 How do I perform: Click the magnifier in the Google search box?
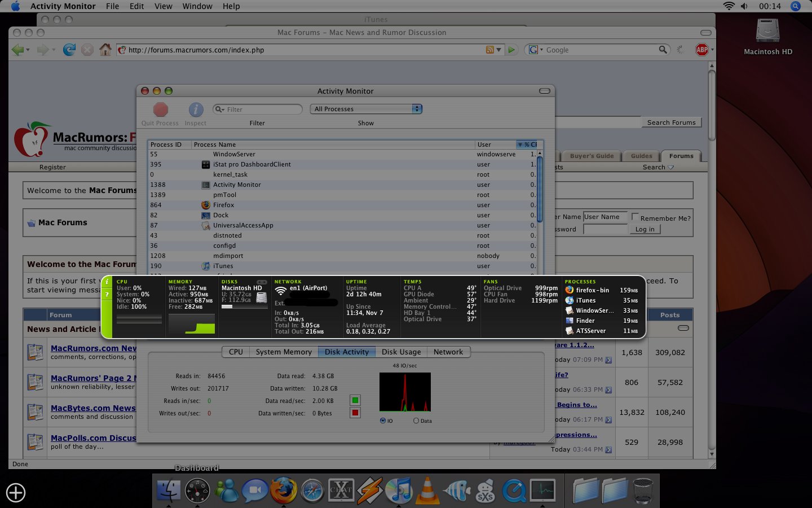tap(663, 50)
